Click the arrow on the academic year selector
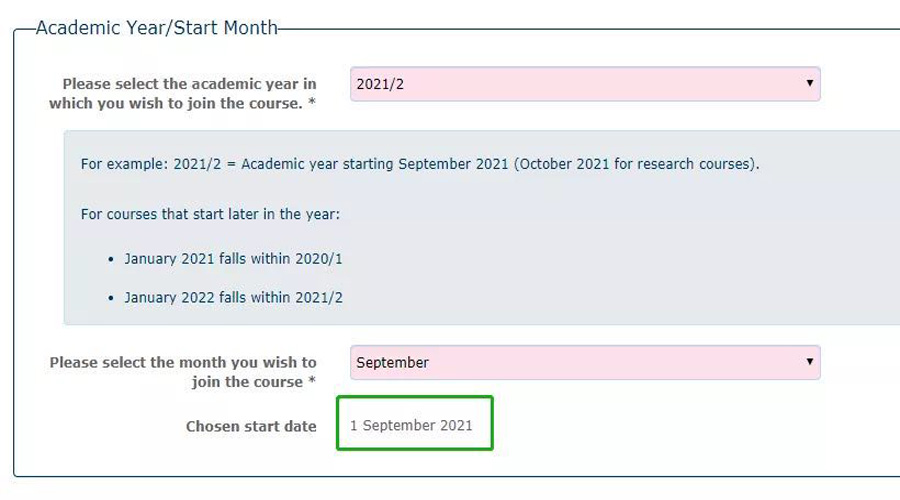This screenshot has width=900, height=500. [x=809, y=83]
